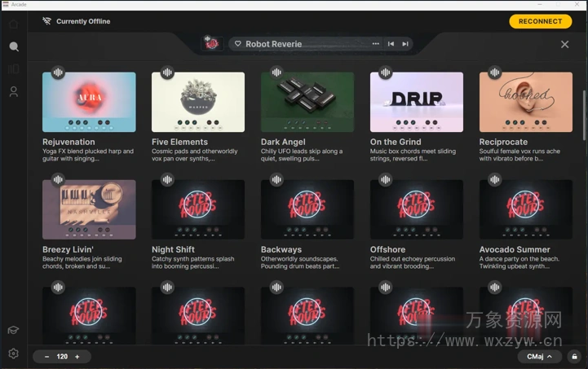The height and width of the screenshot is (369, 588).
Task: Skip to the next kit
Action: pyautogui.click(x=405, y=44)
